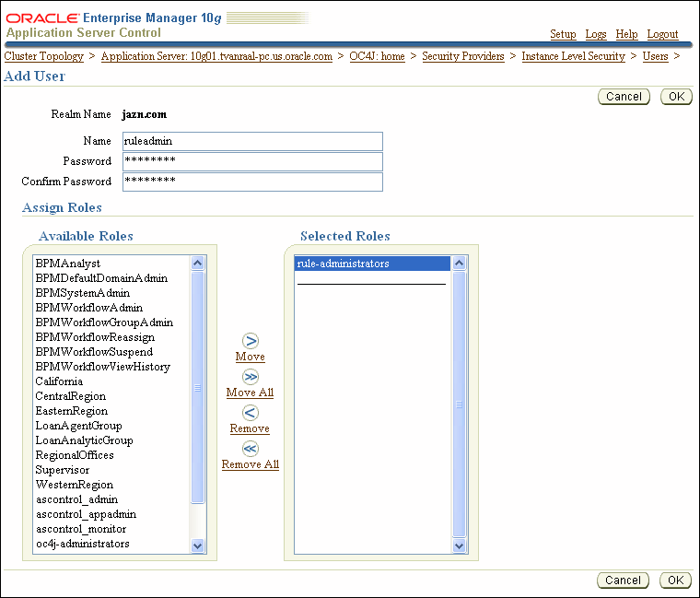Select LoanAgentGroup role
This screenshot has height=598, width=700.
coord(111,426)
